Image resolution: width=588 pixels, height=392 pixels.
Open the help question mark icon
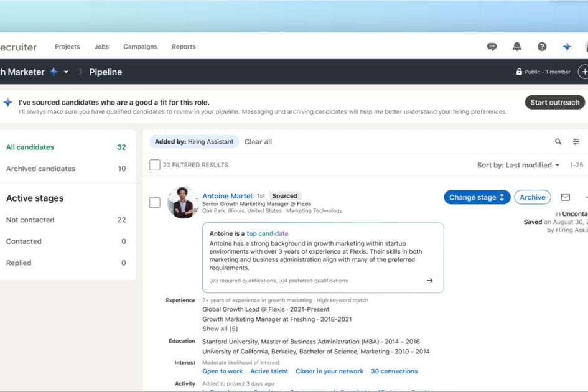pos(542,47)
